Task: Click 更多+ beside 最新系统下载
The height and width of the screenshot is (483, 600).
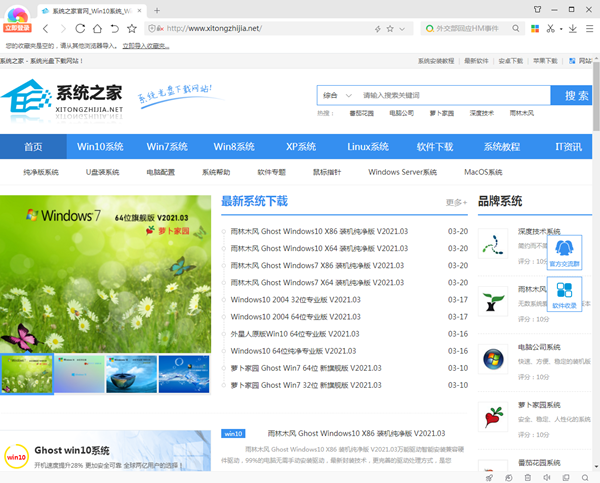Action: click(x=457, y=202)
